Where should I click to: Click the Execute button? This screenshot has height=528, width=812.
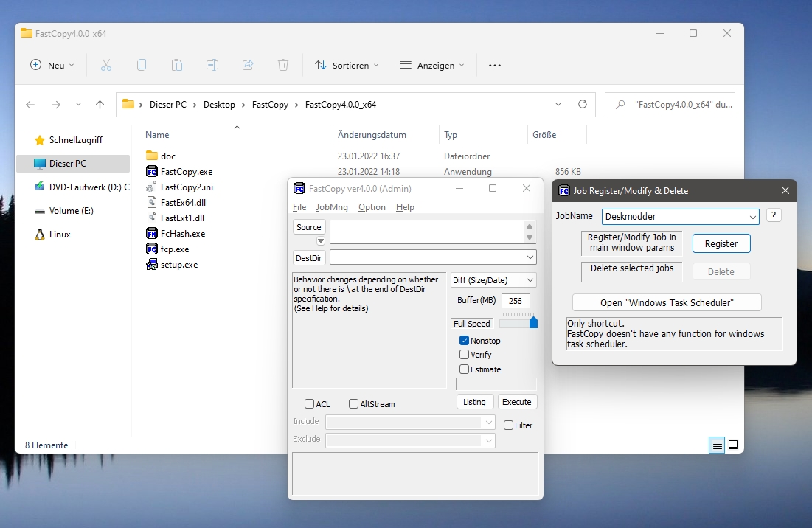point(517,402)
